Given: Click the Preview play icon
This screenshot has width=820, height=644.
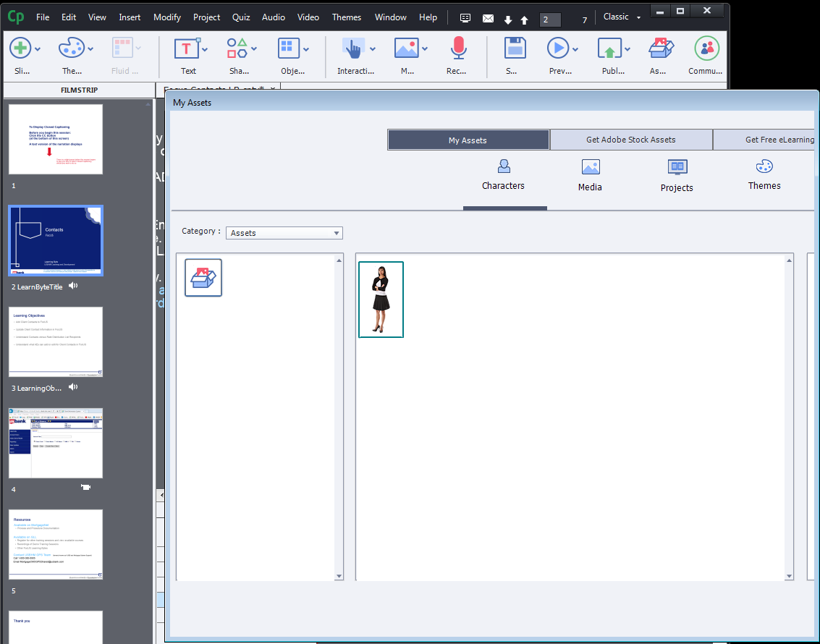Looking at the screenshot, I should [x=558, y=48].
